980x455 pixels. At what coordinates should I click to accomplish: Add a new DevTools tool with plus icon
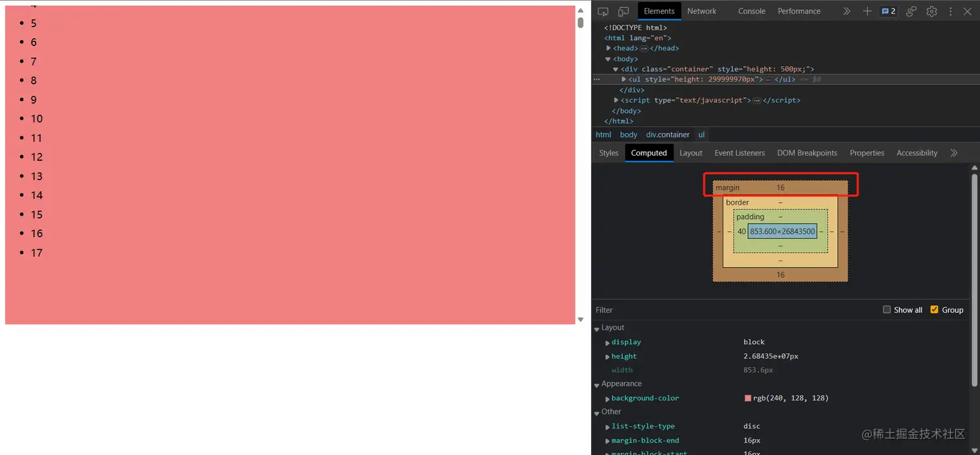click(x=867, y=11)
